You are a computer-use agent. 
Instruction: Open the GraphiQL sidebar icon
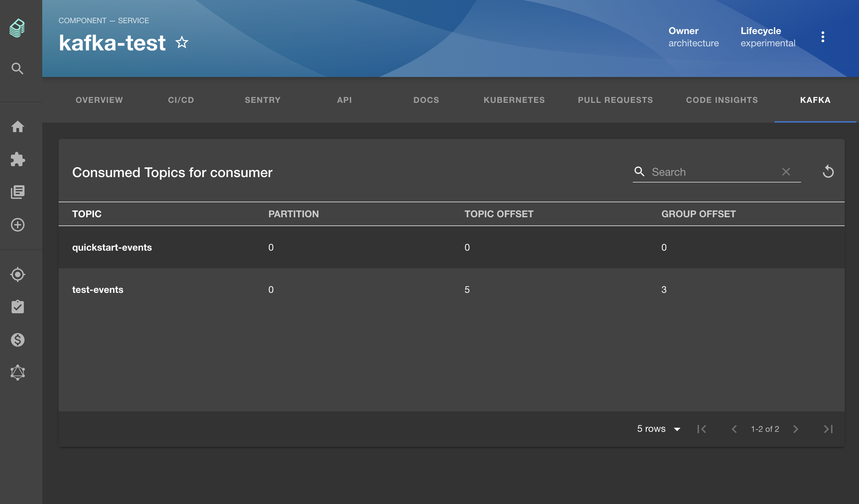17,372
